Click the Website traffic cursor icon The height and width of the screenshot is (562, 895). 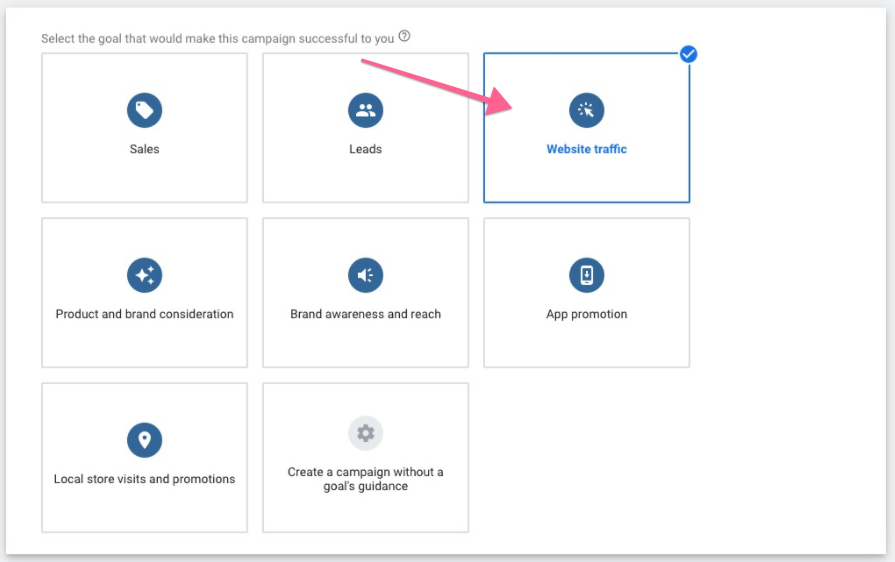click(x=587, y=110)
